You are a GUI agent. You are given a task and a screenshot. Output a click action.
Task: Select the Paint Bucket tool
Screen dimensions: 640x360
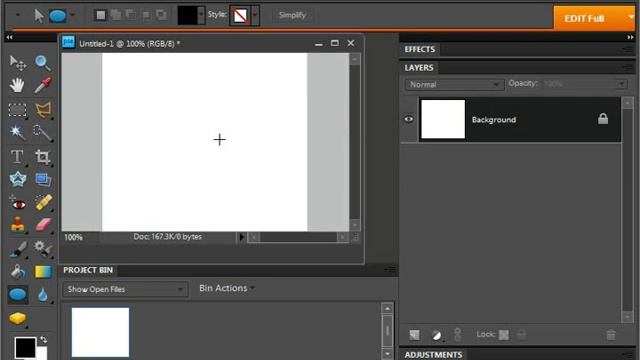point(18,272)
